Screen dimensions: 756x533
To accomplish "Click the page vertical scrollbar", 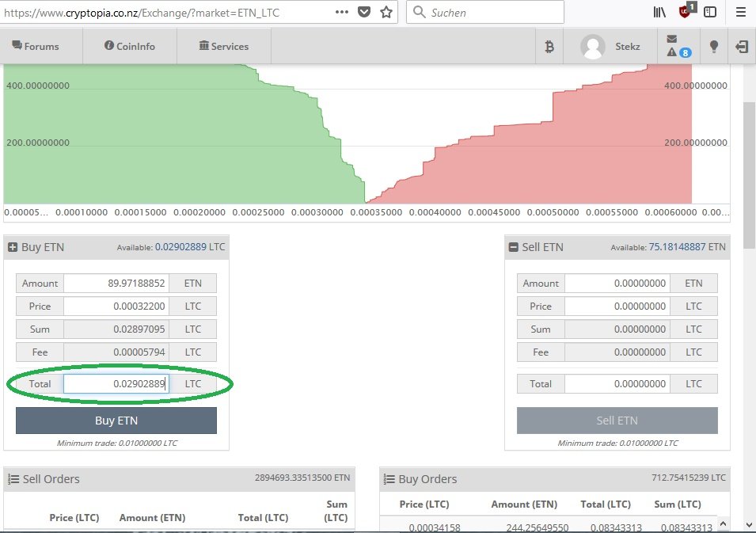I will [749, 175].
